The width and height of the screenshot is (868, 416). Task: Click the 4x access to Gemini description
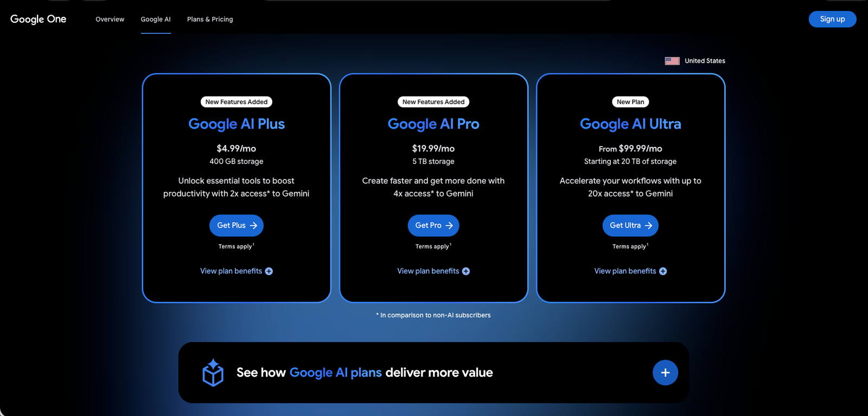(x=433, y=187)
